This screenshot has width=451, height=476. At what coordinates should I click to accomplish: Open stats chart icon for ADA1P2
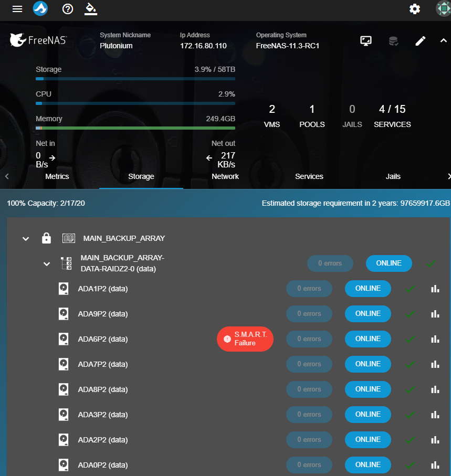(x=435, y=289)
